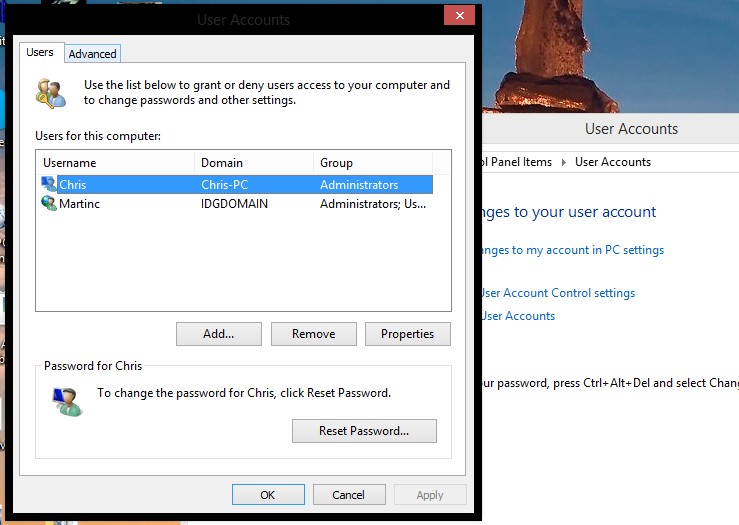Select the Users tab

coord(40,52)
